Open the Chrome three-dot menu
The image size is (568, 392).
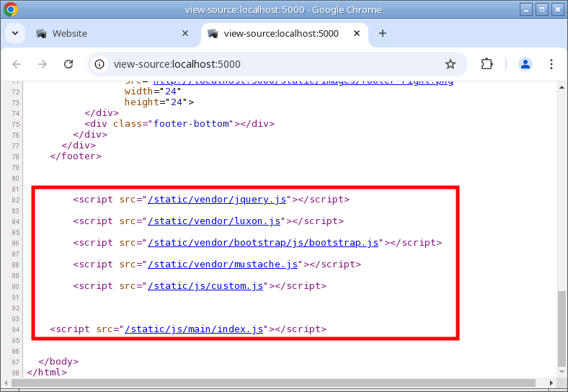[x=551, y=64]
